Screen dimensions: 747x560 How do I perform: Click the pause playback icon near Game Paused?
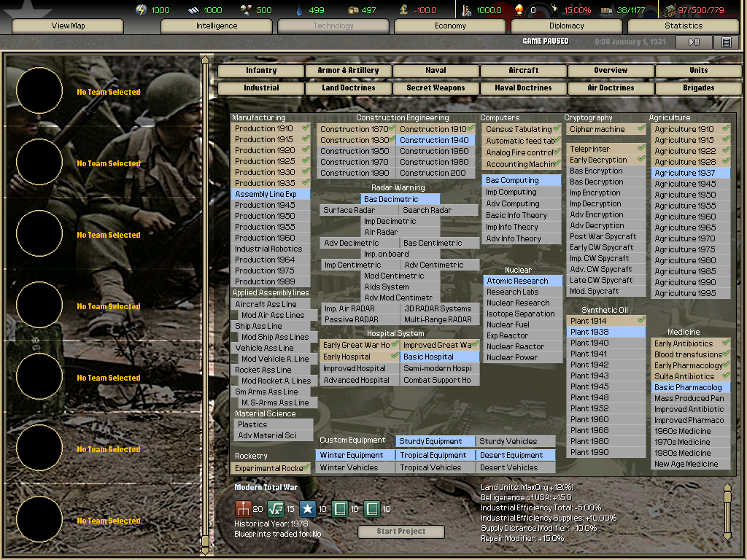694,42
